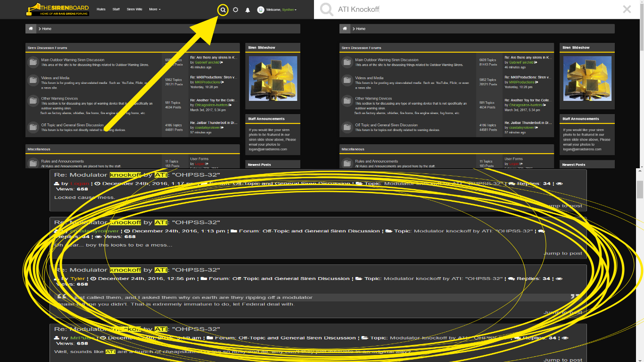Screen dimensions: 644x362
Task: Open Rules and Announcements forum beneath the search field
Action: tap(376, 161)
